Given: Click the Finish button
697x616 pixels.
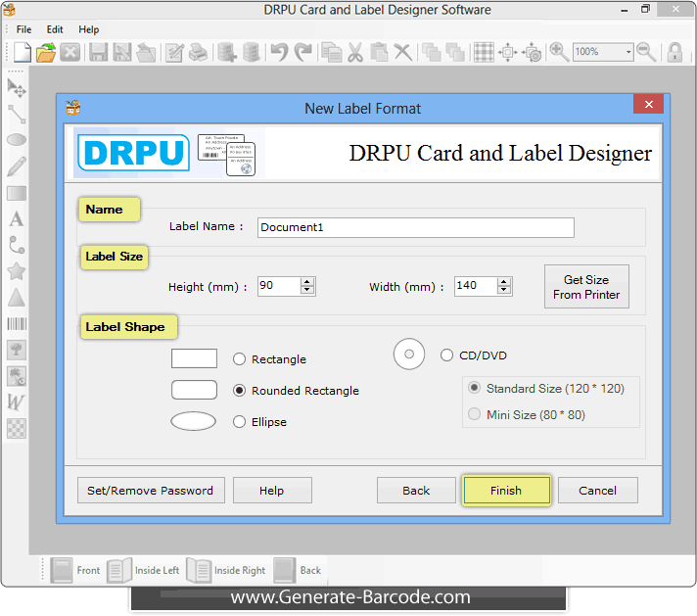Looking at the screenshot, I should click(x=506, y=491).
